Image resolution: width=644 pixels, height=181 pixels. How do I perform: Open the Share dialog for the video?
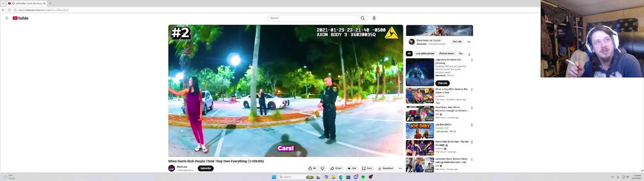tap(336, 168)
